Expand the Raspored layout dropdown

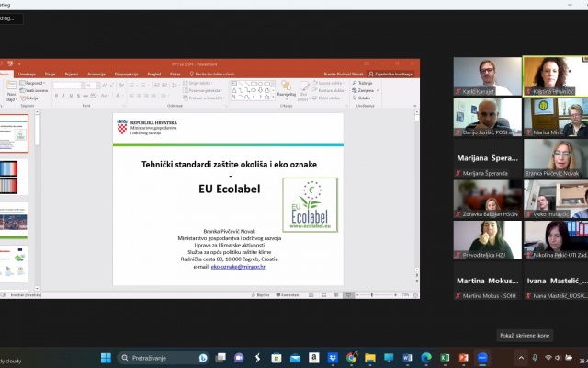pos(32,84)
